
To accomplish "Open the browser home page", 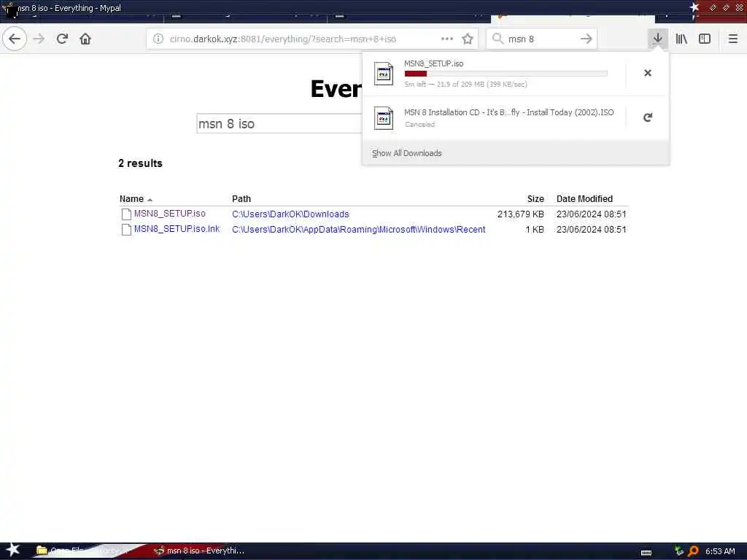I will coord(85,39).
